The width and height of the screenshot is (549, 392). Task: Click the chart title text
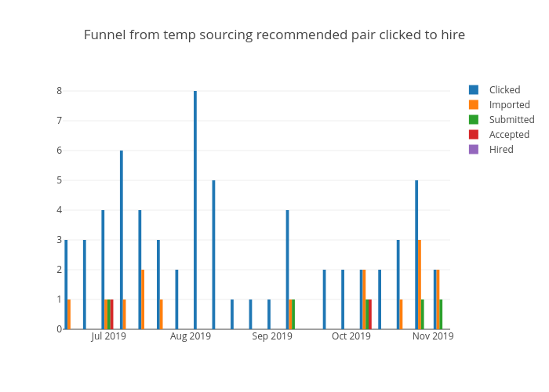coord(274,34)
